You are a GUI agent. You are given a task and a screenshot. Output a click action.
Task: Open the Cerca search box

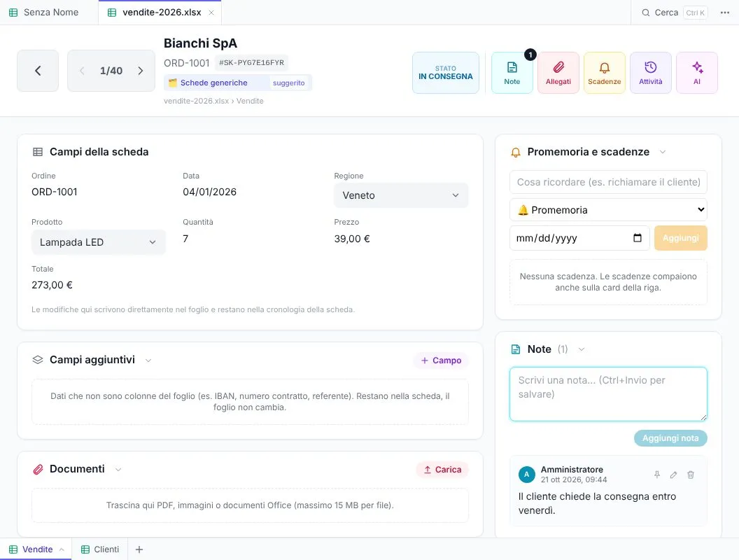coord(674,13)
